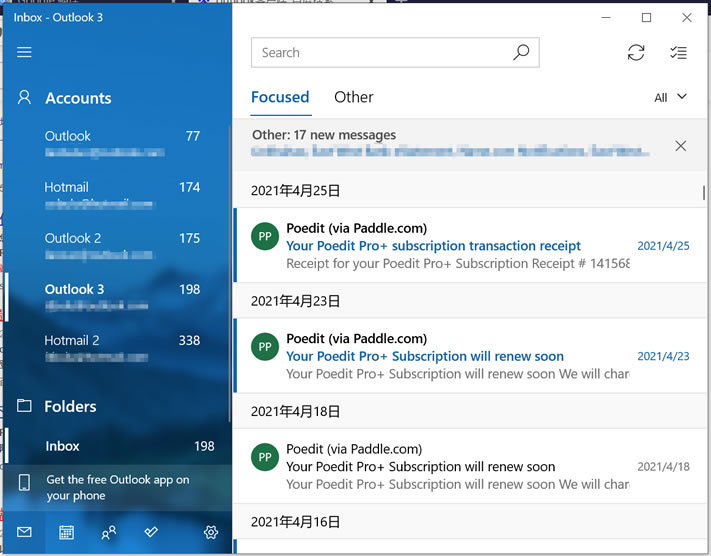The height and width of the screenshot is (556, 711).
Task: Open the Other: 17 new messages banner
Action: pyautogui.click(x=470, y=145)
